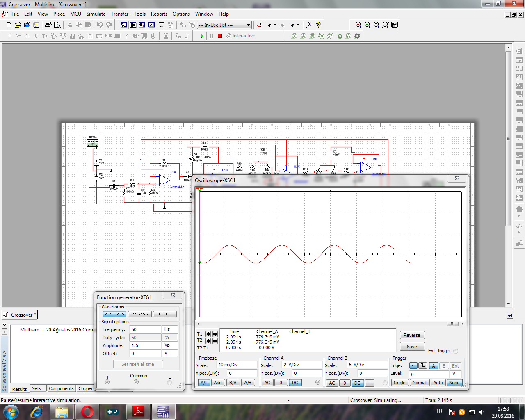525x420 pixels.
Task: Open the Frequency unit Hz selector
Action: click(x=170, y=329)
